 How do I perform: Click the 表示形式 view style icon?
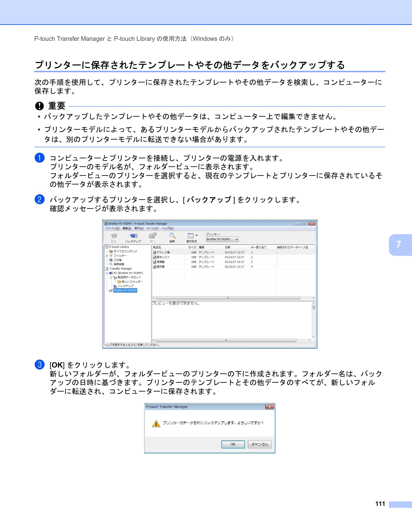click(x=190, y=236)
